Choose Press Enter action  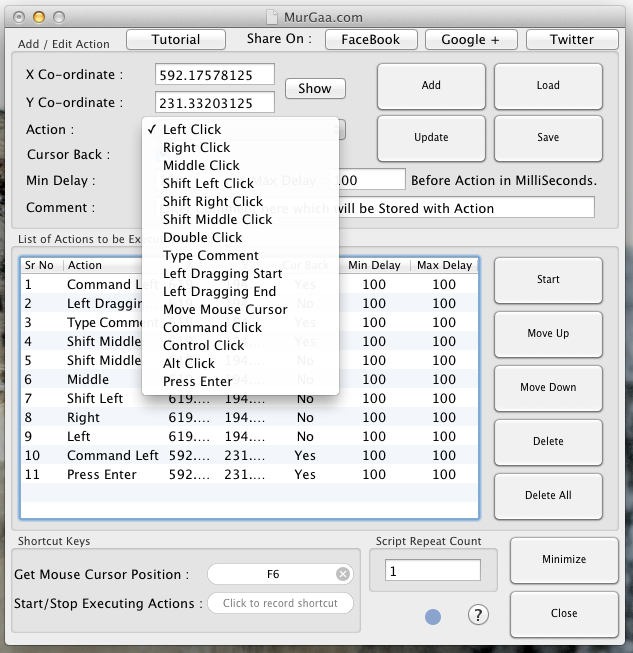pos(240,381)
